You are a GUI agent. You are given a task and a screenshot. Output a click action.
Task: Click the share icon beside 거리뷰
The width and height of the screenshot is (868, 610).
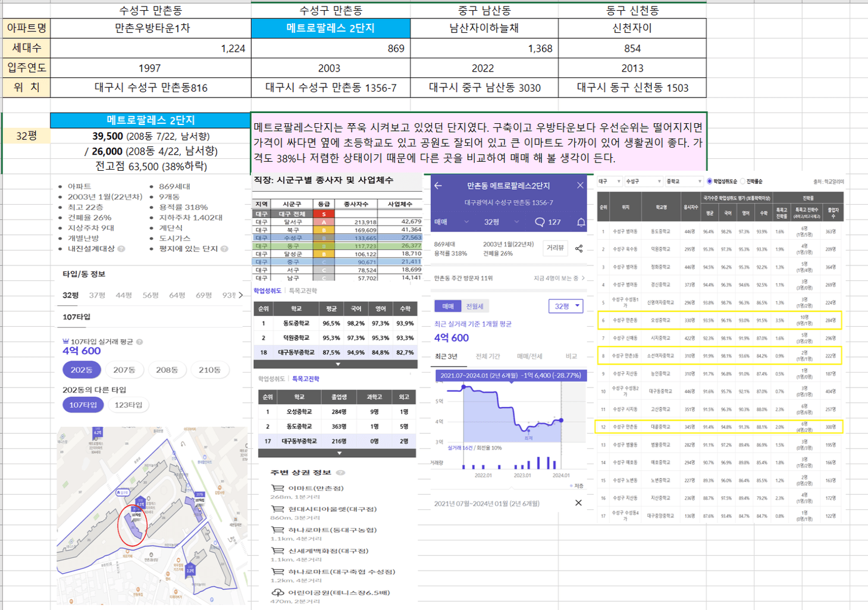coord(579,248)
